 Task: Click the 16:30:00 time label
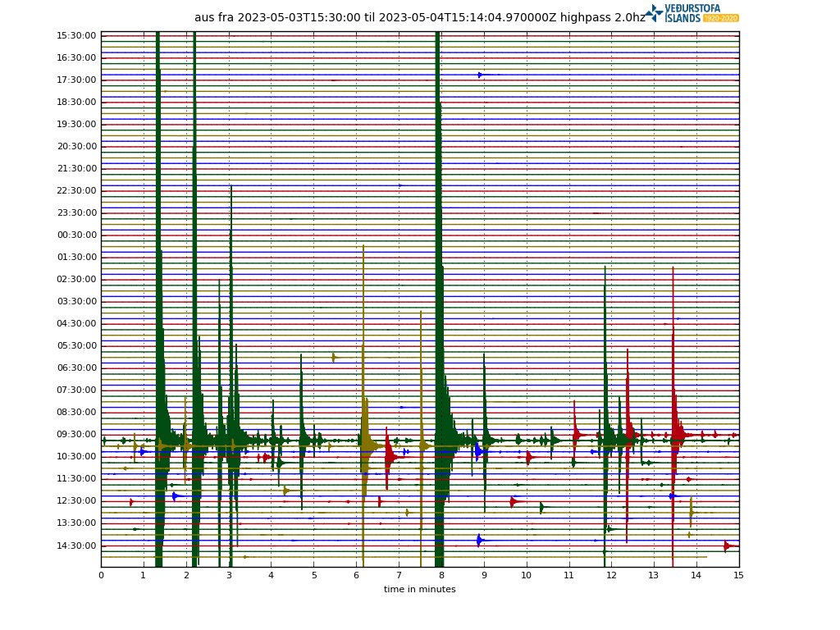click(76, 58)
